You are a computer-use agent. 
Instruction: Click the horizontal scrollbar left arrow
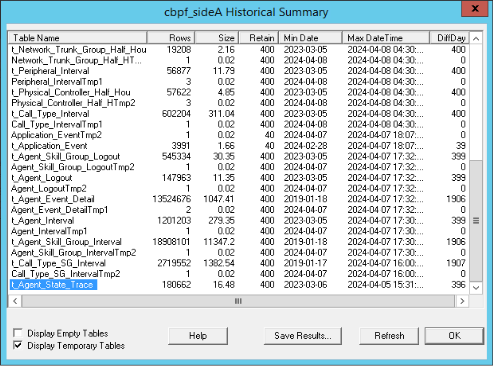click(15, 301)
